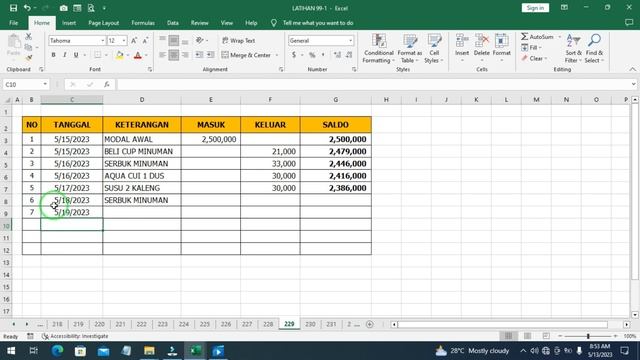640x360 pixels.
Task: Click the camera icon in the Quick Access Toolbar
Action: (64, 8)
